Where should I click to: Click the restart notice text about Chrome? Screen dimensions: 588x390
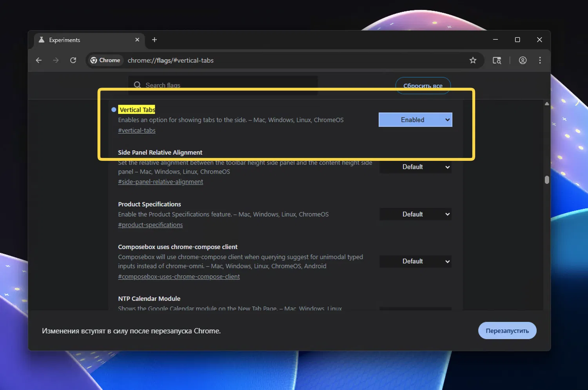point(131,331)
